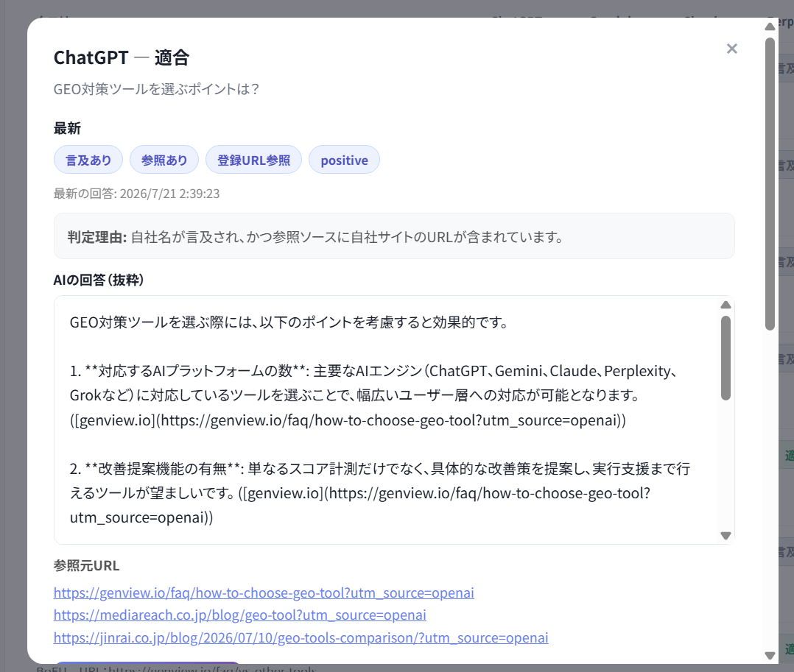Image resolution: width=794 pixels, height=672 pixels.
Task: Open the jinrai.co.jp geo-tools-comparison reference link
Action: tap(301, 637)
